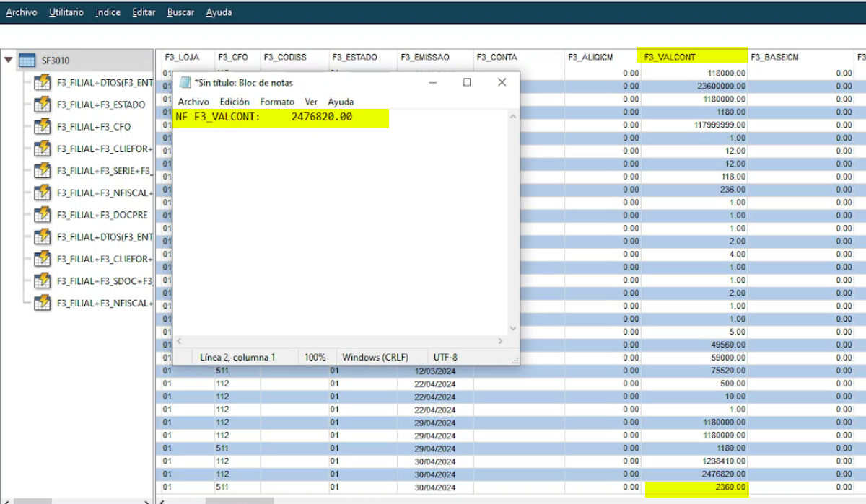Click the F3_ALIQICM column header

tap(602, 57)
